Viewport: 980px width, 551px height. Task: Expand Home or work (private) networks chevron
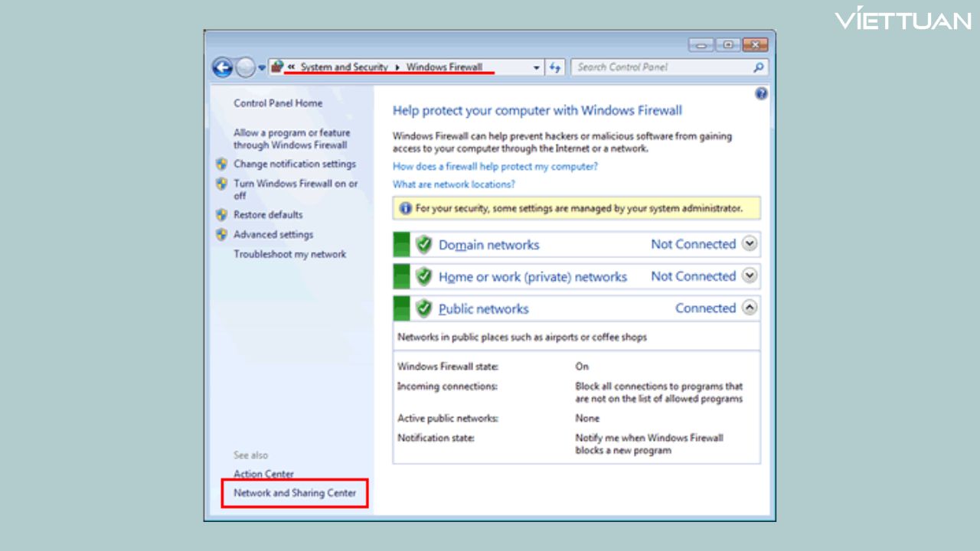(750, 276)
